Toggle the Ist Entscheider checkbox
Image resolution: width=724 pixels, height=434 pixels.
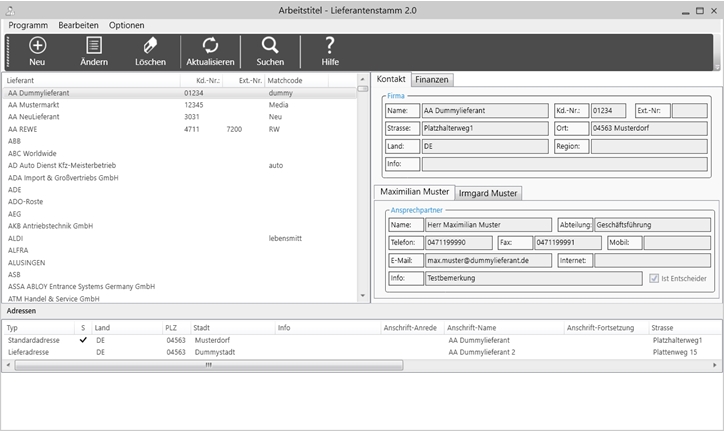pos(654,279)
